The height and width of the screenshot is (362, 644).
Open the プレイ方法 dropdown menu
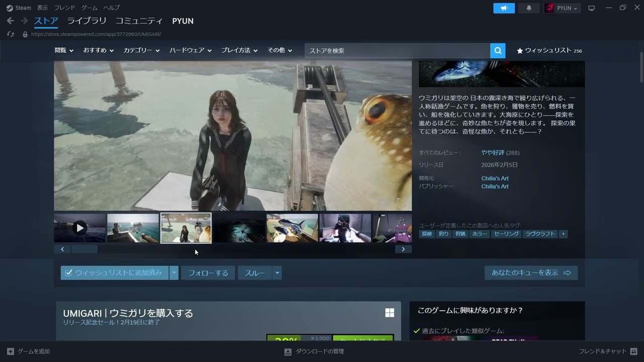[239, 50]
